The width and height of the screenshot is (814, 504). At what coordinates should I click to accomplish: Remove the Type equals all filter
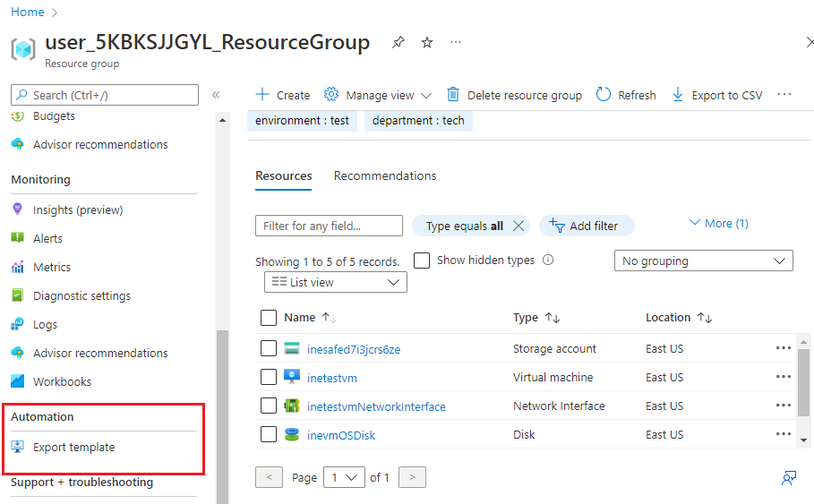tap(518, 226)
